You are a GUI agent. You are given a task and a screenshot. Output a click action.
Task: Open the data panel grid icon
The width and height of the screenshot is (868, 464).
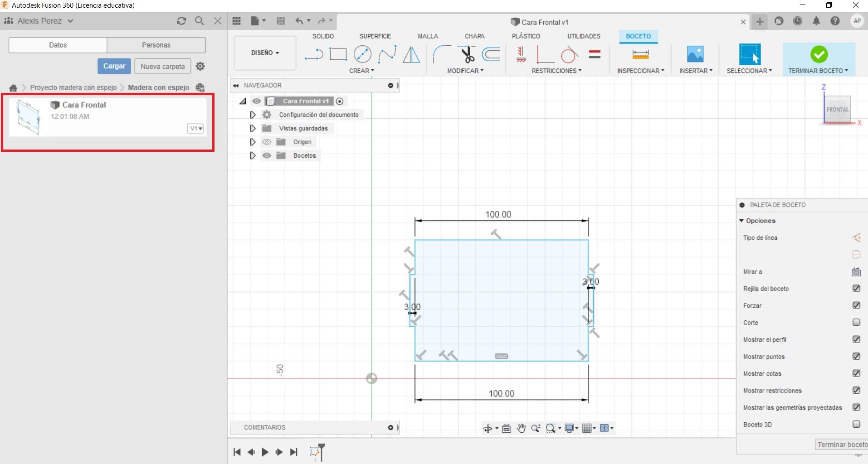pyautogui.click(x=236, y=21)
